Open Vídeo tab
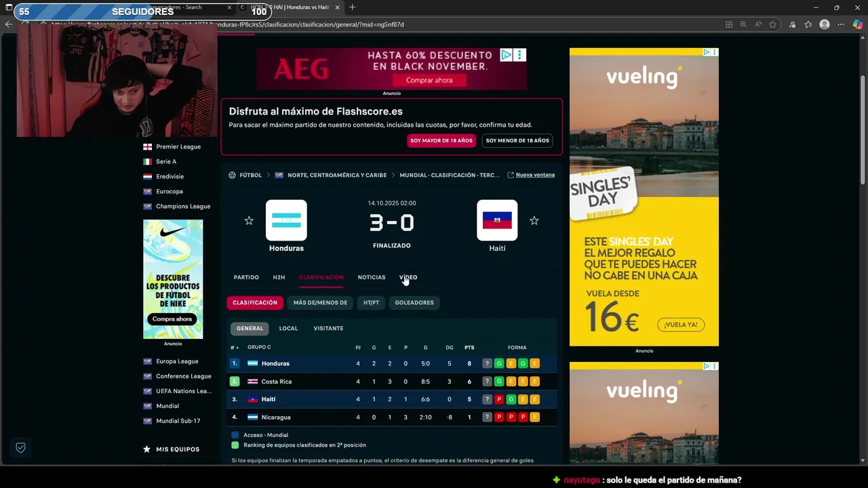868x488 pixels. (x=408, y=277)
